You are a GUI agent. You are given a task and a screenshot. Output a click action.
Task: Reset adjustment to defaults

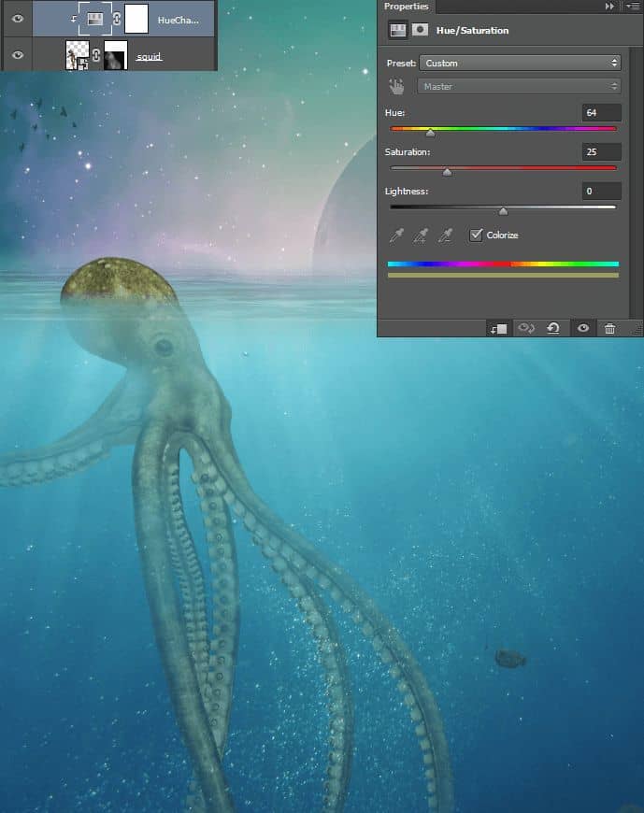tap(553, 328)
